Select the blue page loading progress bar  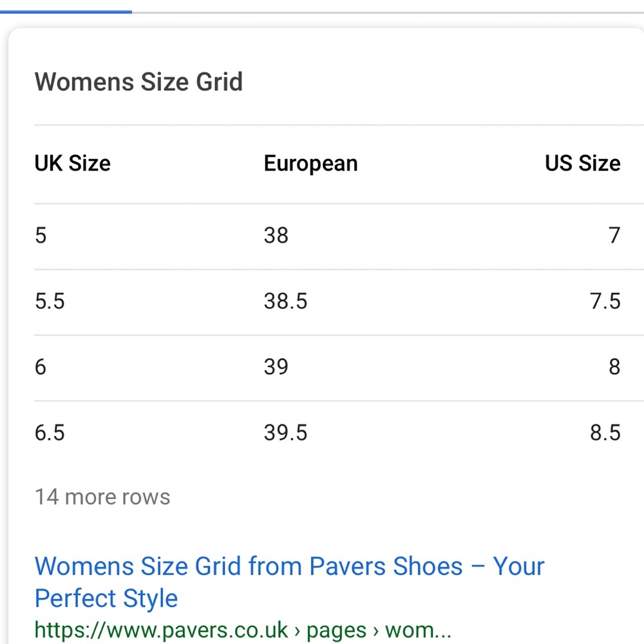(x=66, y=12)
